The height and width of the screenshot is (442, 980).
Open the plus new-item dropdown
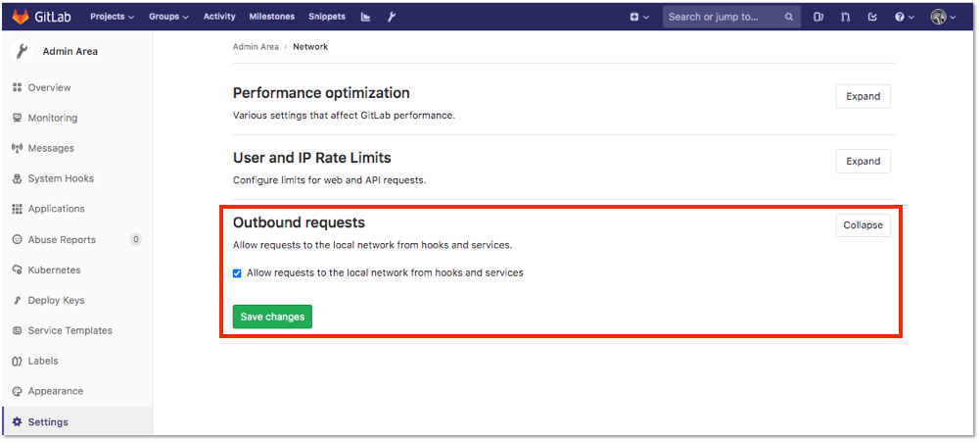coord(639,17)
